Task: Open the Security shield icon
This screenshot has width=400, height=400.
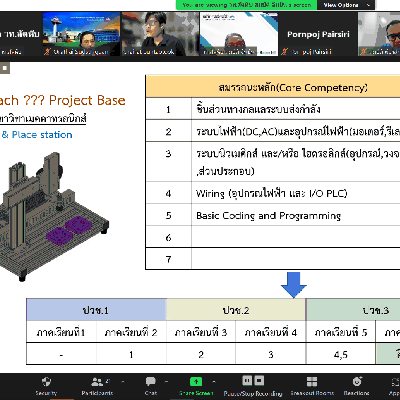Action: [46, 382]
